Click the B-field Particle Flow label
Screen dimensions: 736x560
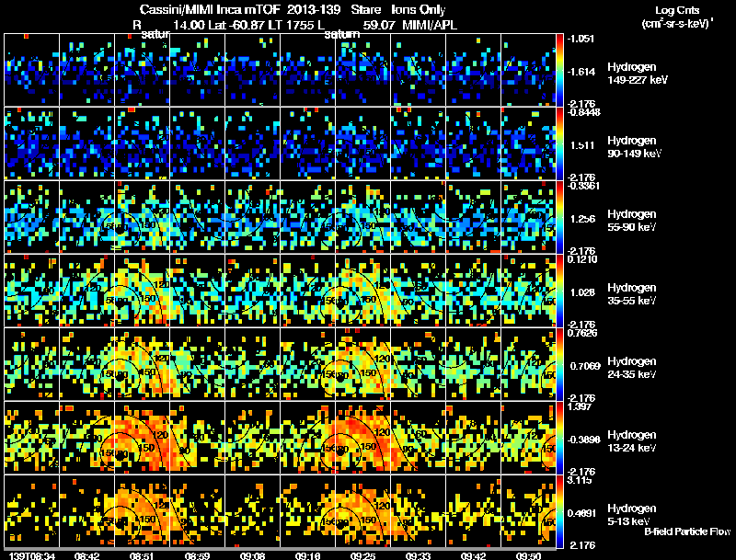(x=687, y=531)
